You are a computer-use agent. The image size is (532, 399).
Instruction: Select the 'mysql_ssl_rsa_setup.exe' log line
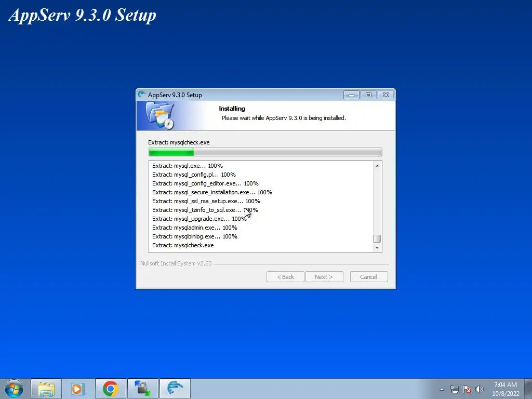click(206, 201)
